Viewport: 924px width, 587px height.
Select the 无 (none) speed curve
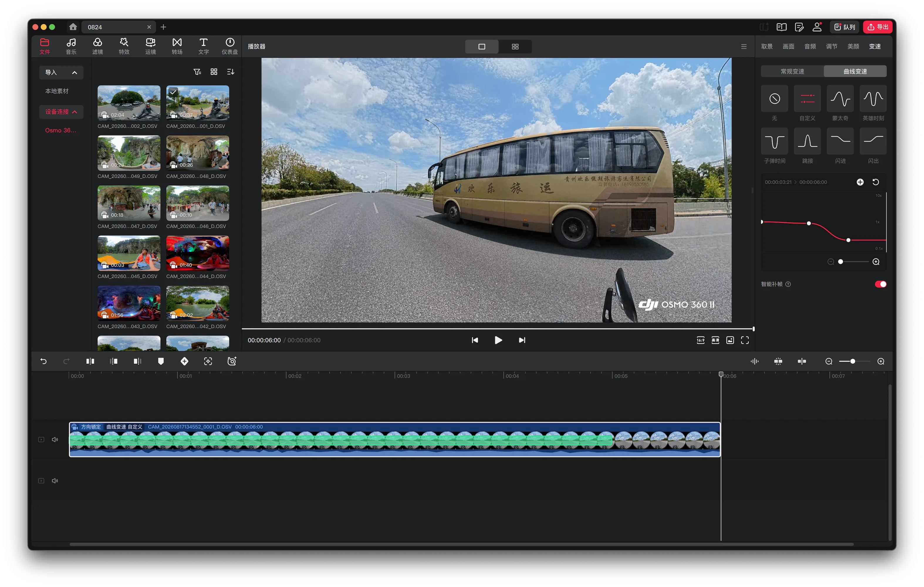click(774, 99)
